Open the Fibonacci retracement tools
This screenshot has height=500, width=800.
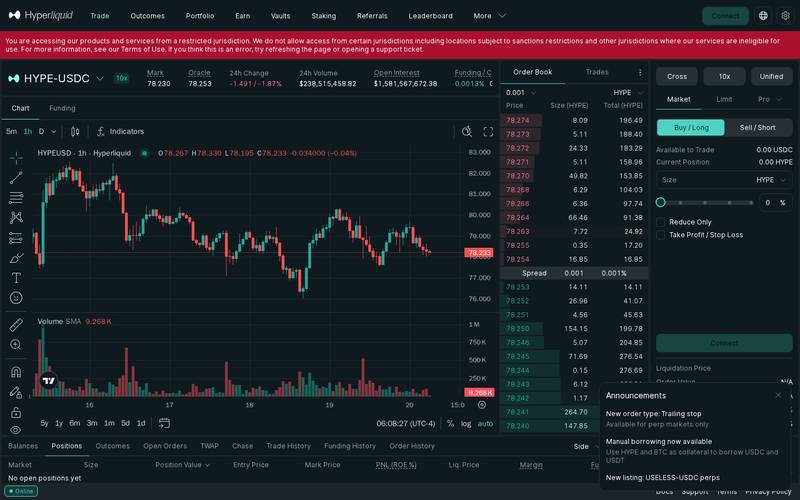click(16, 197)
